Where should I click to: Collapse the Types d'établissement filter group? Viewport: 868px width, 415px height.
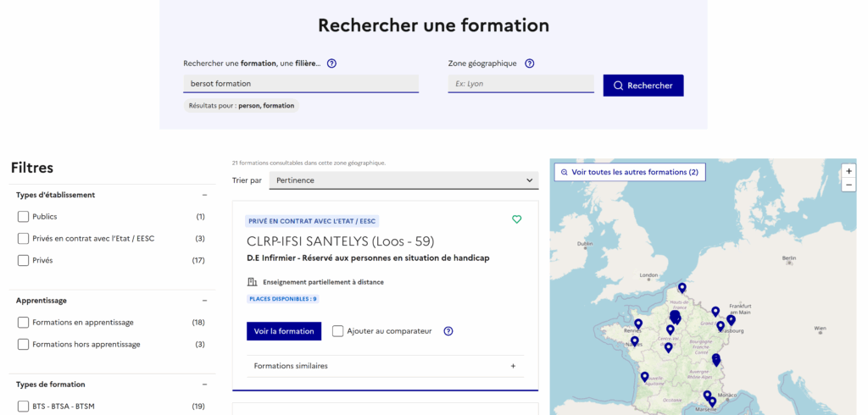pyautogui.click(x=204, y=195)
